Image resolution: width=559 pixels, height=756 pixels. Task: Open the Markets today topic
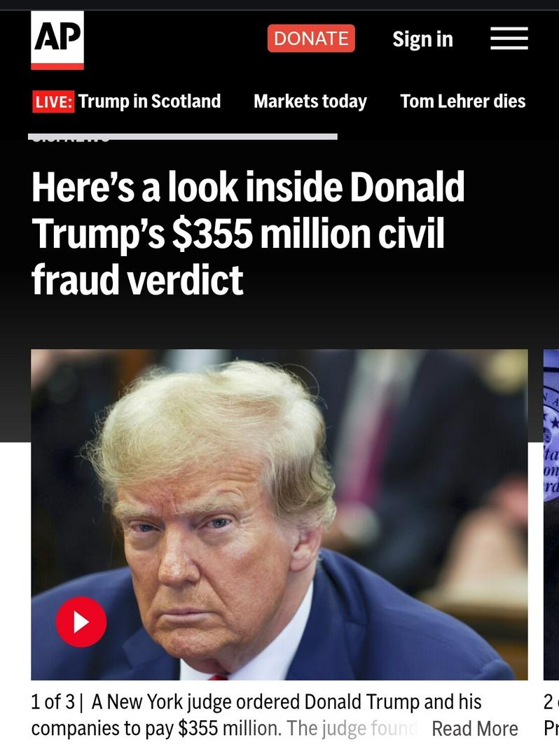pyautogui.click(x=310, y=101)
